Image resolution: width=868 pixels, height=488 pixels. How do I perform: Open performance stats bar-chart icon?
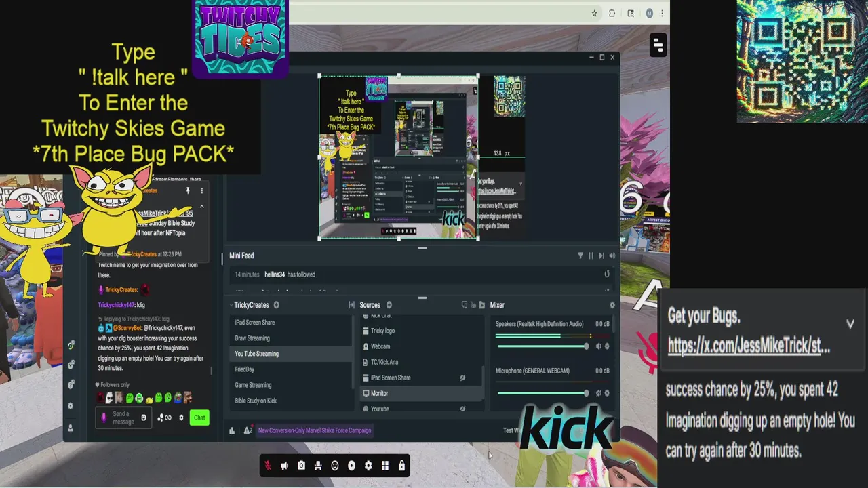232,430
